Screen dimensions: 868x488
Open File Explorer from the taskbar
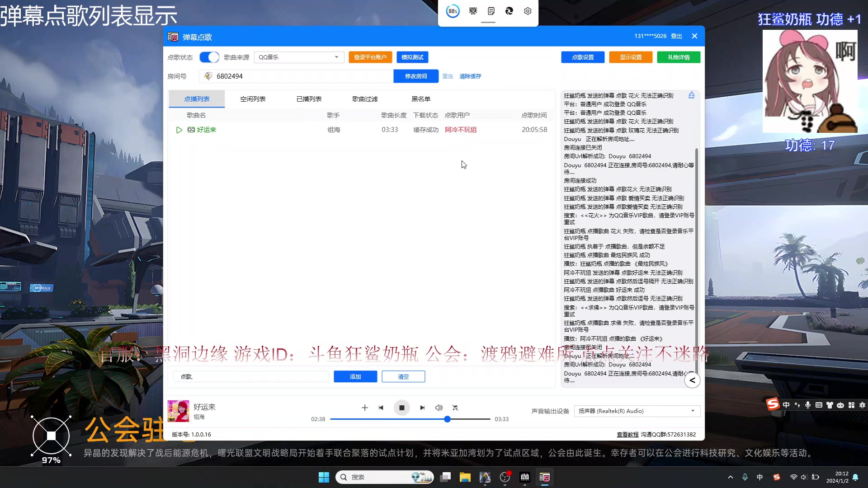[x=465, y=477]
